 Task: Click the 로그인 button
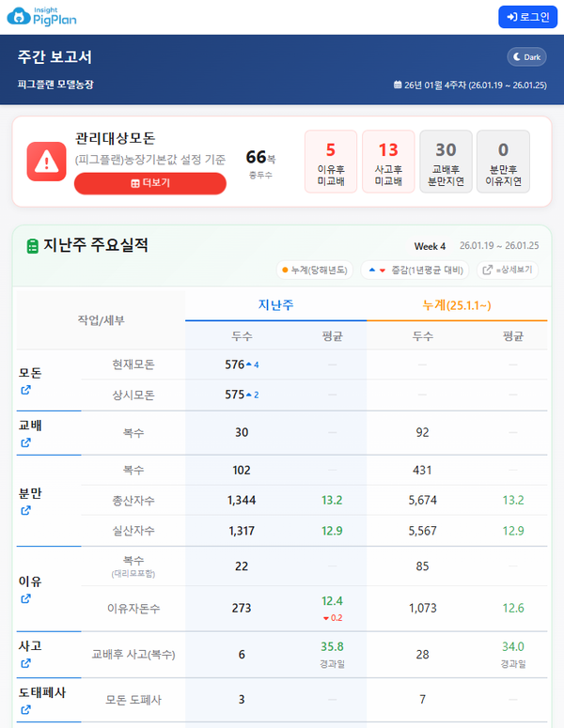(527, 17)
